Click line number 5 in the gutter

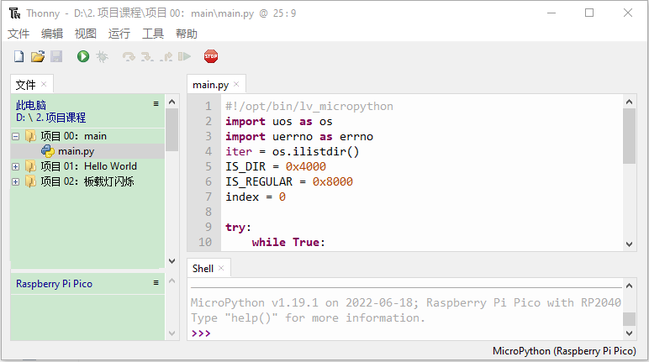click(x=209, y=167)
